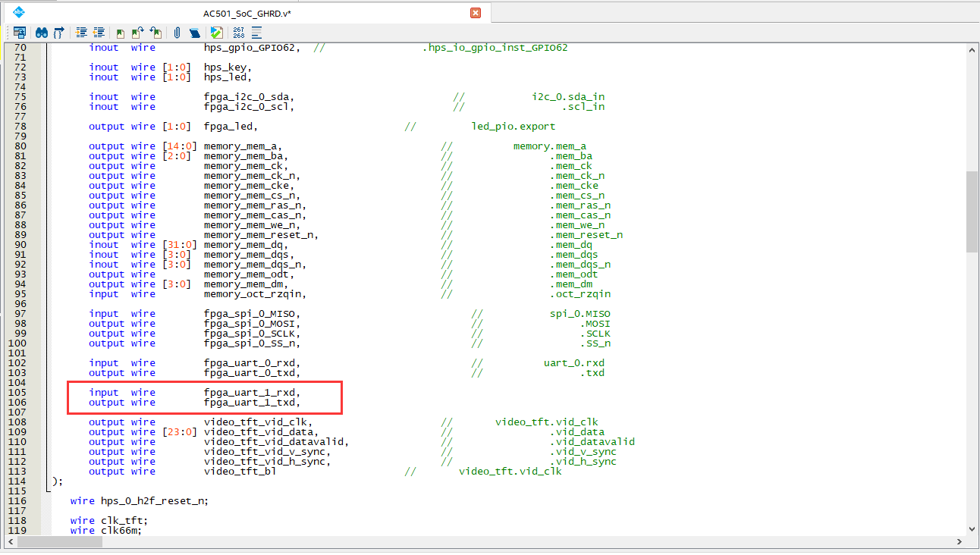Viewport: 980px width, 555px height.
Task: Click on hps_gpio_GPIO62 port name
Action: pyautogui.click(x=249, y=48)
